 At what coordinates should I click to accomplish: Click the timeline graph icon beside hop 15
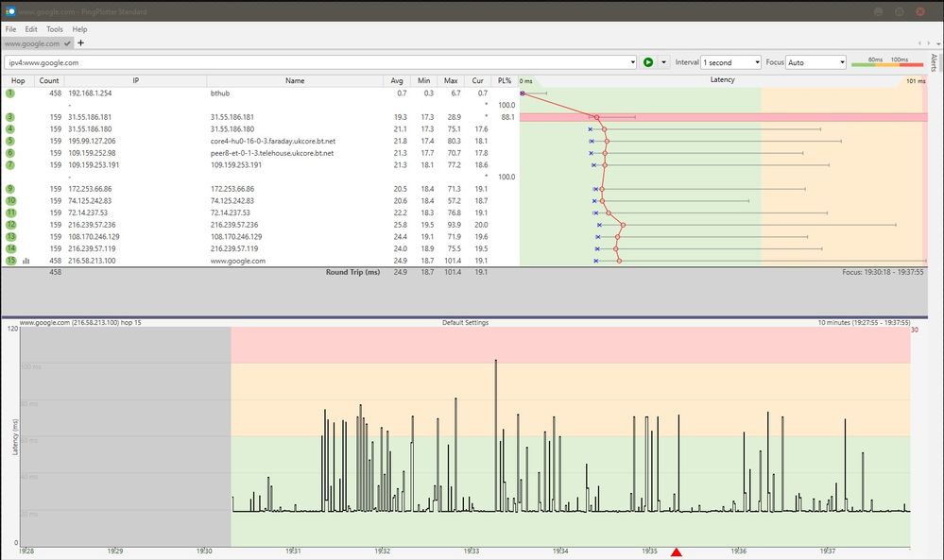(26, 261)
